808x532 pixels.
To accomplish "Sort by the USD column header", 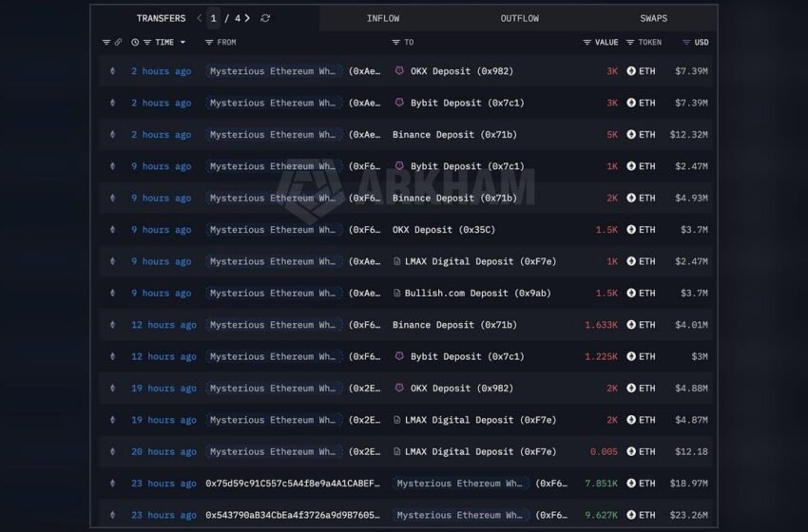I will 702,42.
